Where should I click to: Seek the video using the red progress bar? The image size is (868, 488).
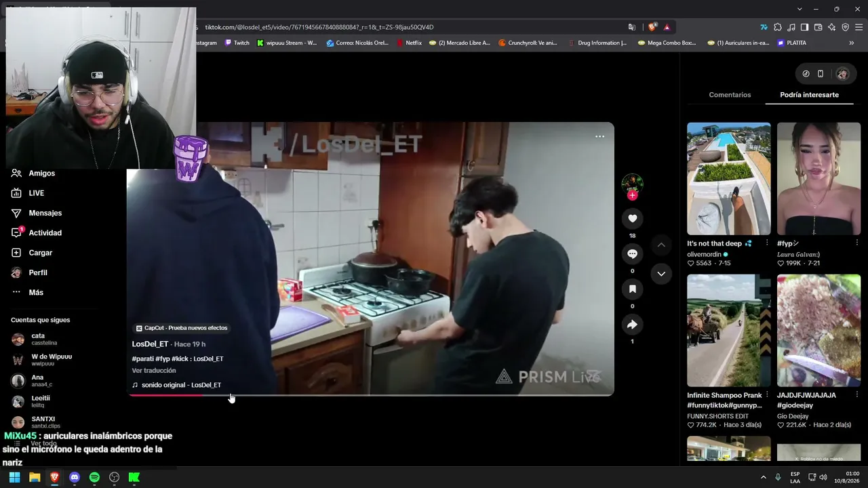[370, 394]
